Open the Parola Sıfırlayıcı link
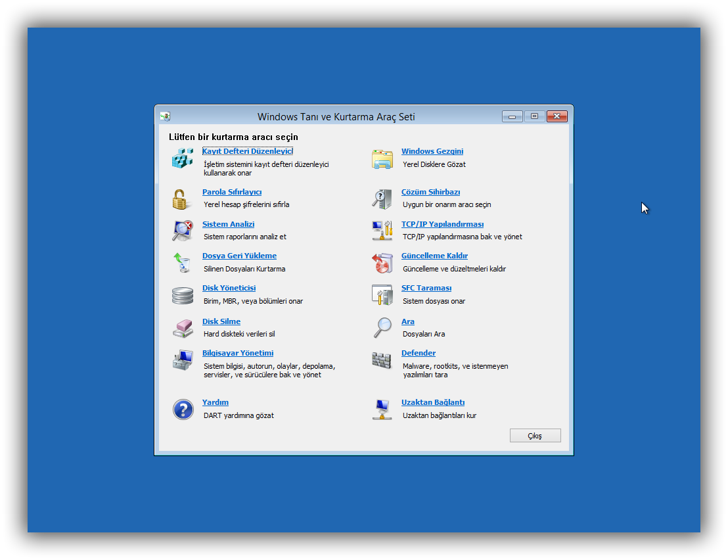This screenshot has height=560, width=728. tap(232, 192)
